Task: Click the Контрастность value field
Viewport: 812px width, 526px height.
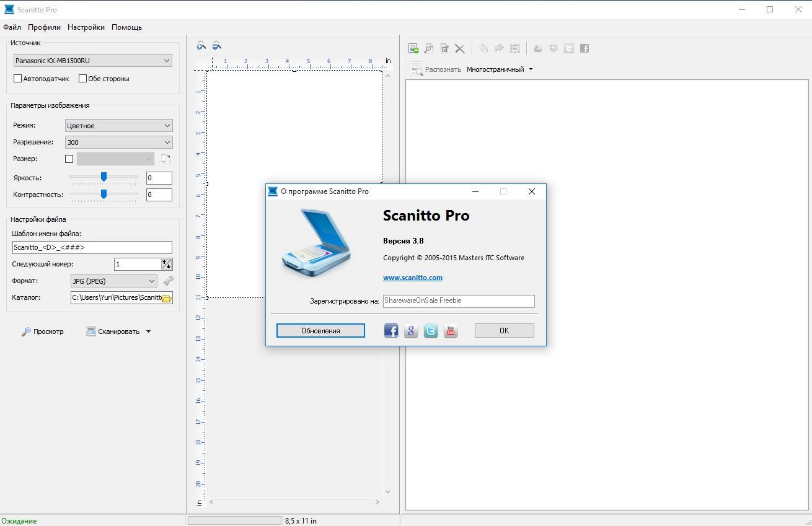Action: click(x=159, y=195)
